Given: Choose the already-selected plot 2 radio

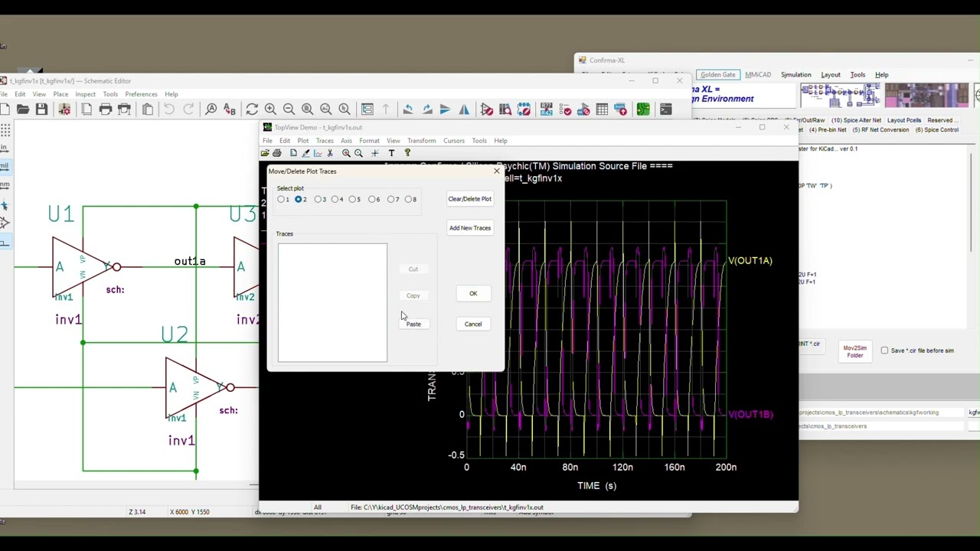Looking at the screenshot, I should click(x=299, y=200).
